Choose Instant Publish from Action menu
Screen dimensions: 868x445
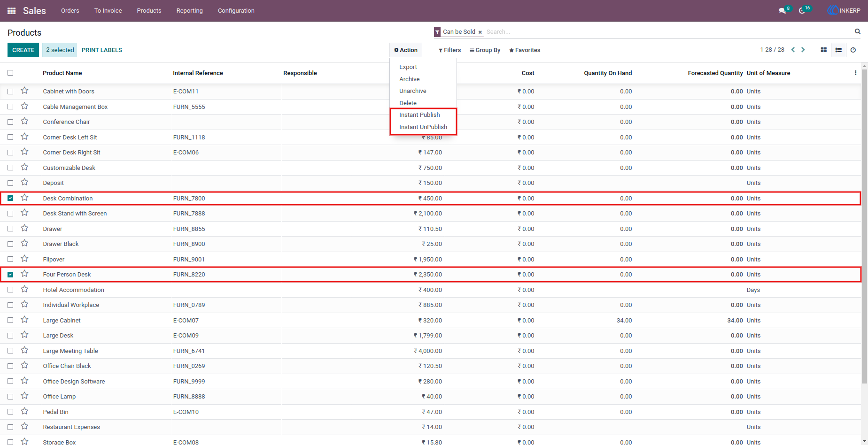coord(419,115)
